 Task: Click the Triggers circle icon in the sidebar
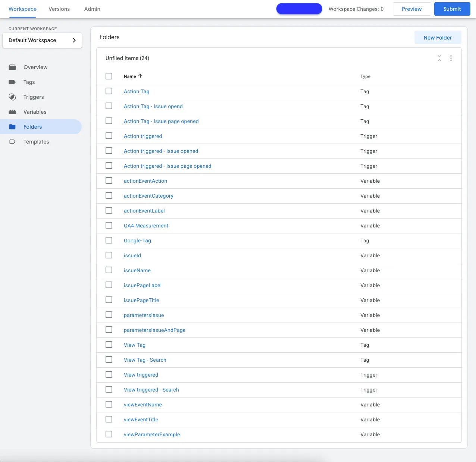[x=12, y=97]
